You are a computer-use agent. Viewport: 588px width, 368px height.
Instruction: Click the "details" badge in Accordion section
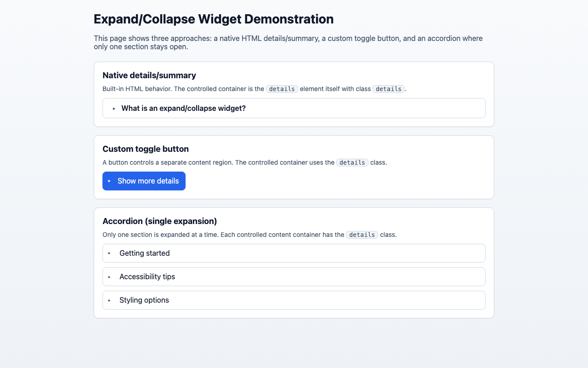362,235
